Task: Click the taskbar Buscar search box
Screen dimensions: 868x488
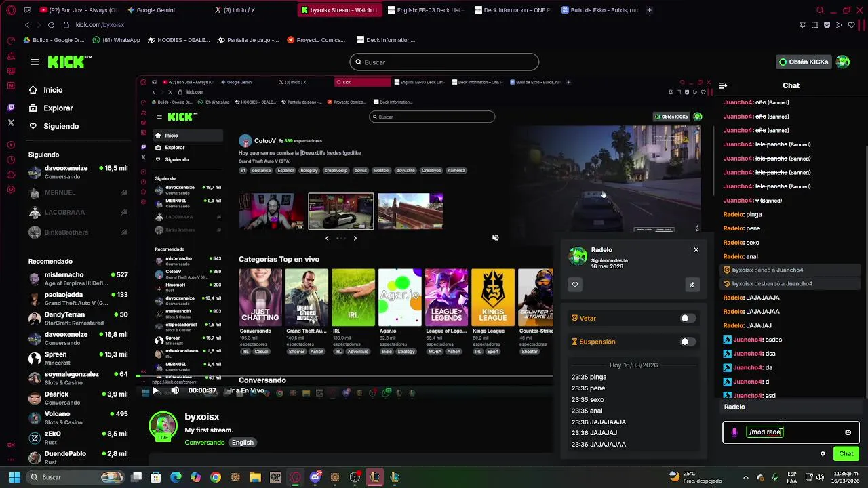Action: [x=75, y=477]
